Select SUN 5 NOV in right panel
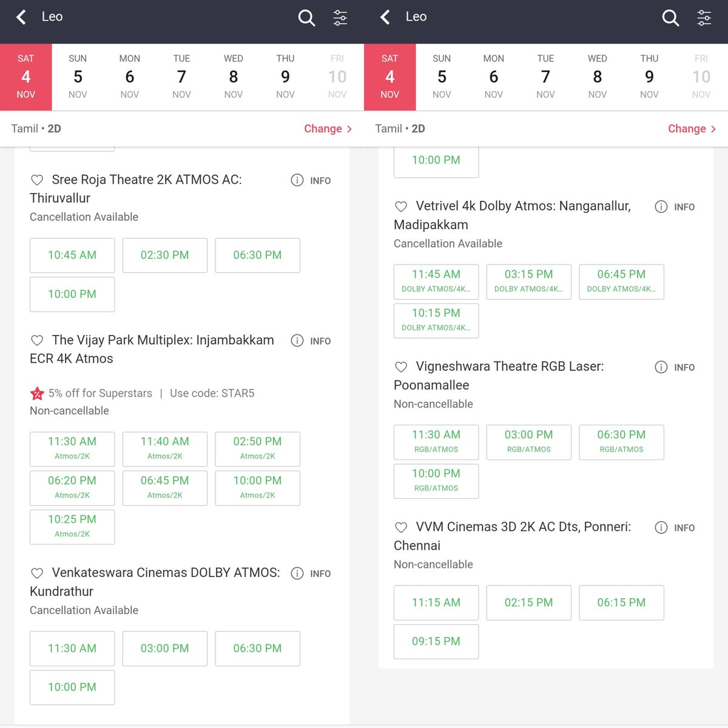The height and width of the screenshot is (728, 728). click(442, 77)
